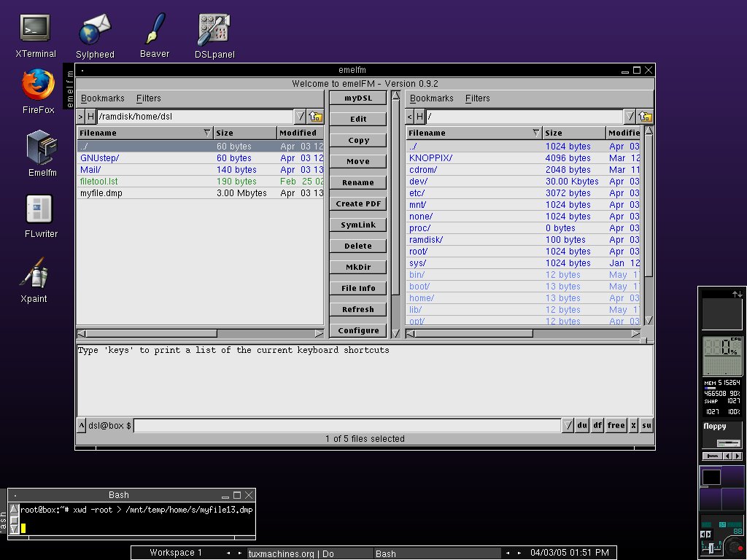
Task: Expand the right pane path history dropdown
Action: tap(630, 116)
